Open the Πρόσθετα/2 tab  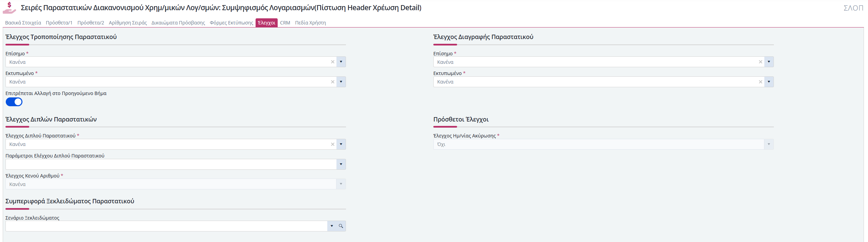pyautogui.click(x=91, y=23)
